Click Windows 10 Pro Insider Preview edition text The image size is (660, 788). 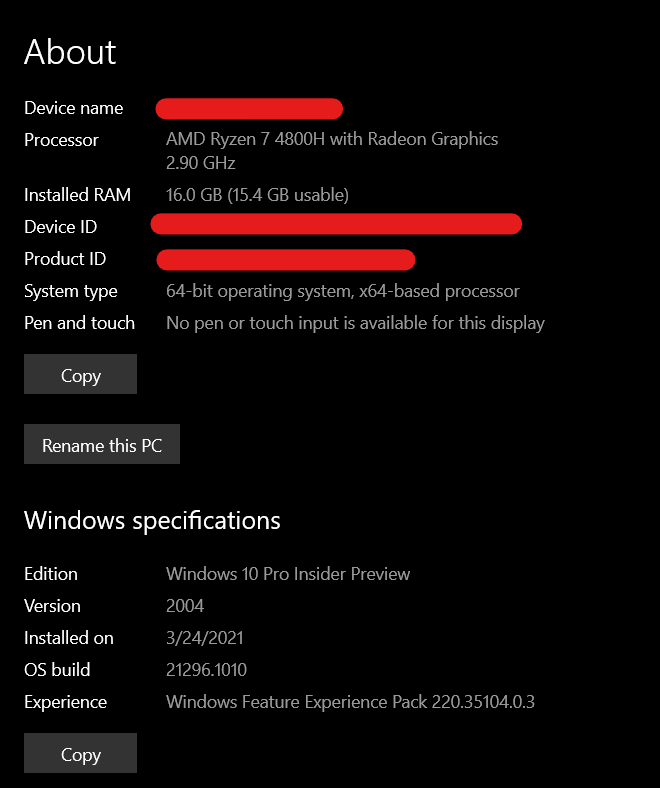(x=288, y=574)
